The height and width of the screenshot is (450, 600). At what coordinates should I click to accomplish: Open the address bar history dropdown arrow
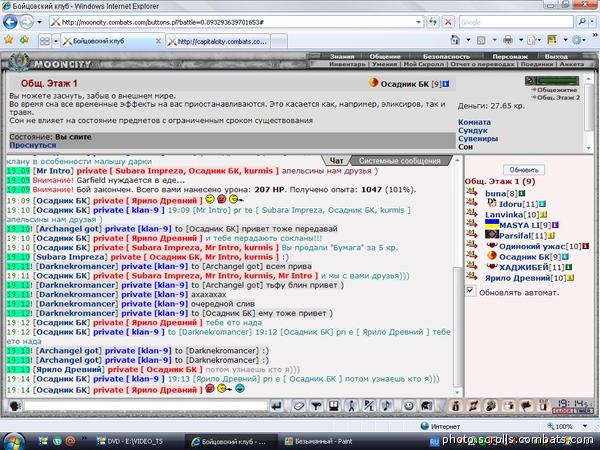[418, 22]
